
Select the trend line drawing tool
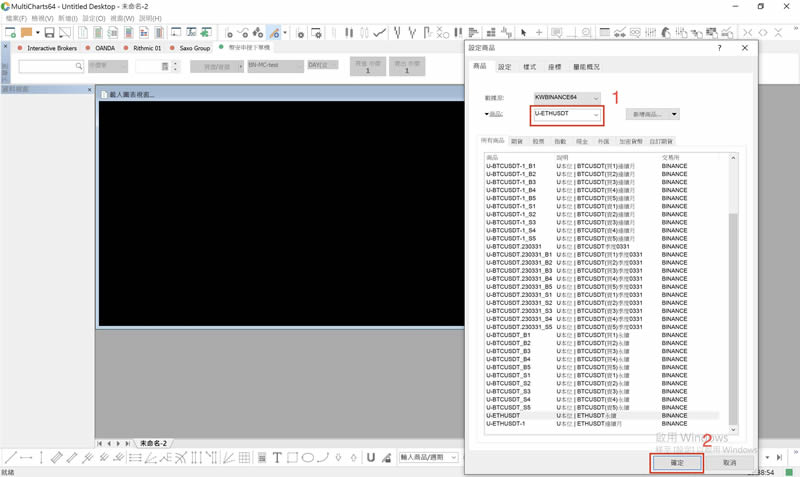[9, 458]
